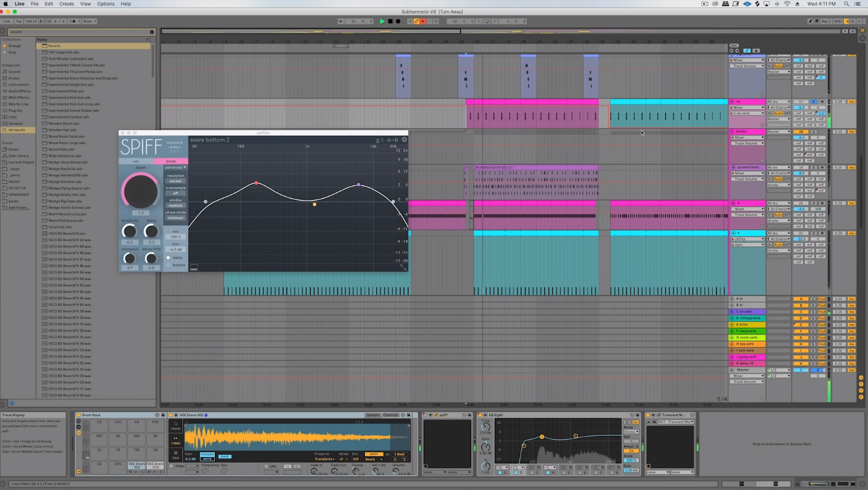868x490 pixels.
Task: Open the Edit menu
Action: [49, 4]
